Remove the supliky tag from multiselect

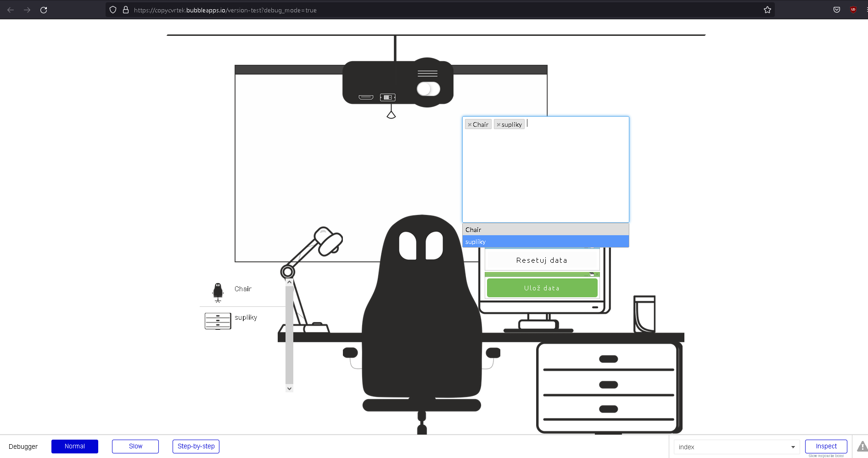pyautogui.click(x=498, y=125)
